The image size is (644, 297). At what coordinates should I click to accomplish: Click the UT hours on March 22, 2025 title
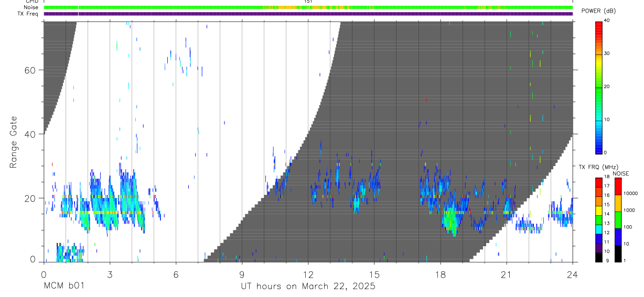coord(308,287)
